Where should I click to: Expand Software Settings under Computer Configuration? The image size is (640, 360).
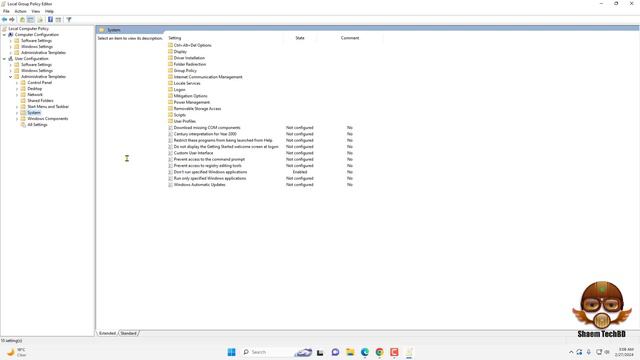pos(11,41)
